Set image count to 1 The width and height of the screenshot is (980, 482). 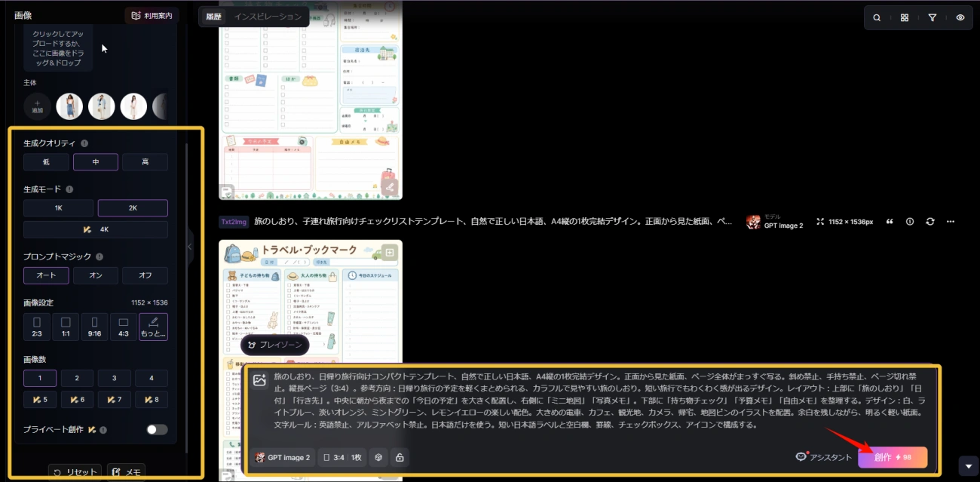(x=40, y=379)
